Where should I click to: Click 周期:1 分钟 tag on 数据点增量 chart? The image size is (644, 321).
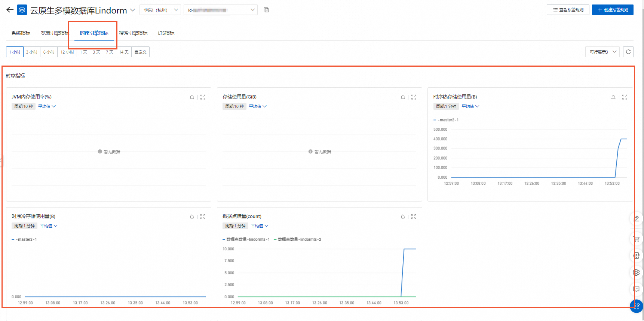click(235, 226)
